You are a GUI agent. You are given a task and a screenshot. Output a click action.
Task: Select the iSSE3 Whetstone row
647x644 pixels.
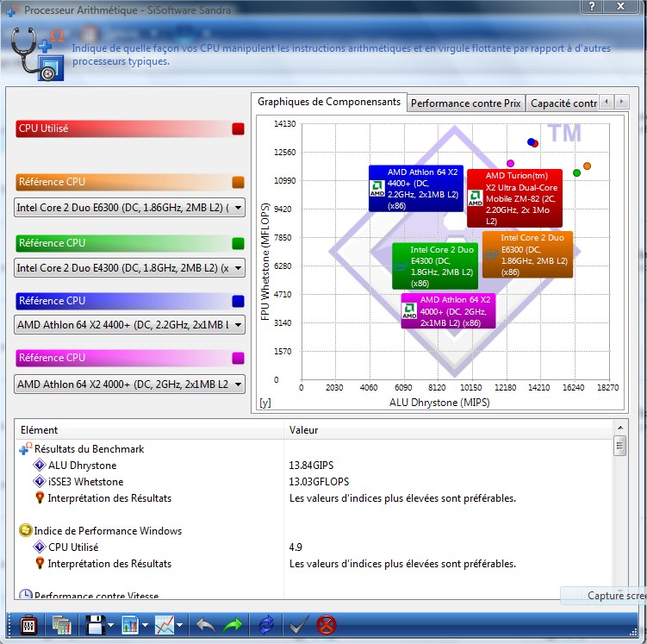314,481
